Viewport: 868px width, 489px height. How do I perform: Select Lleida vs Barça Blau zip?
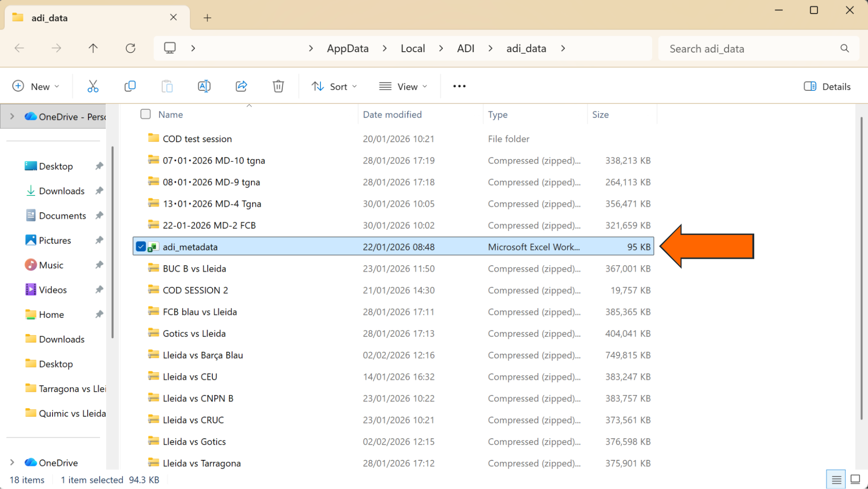[393, 355]
